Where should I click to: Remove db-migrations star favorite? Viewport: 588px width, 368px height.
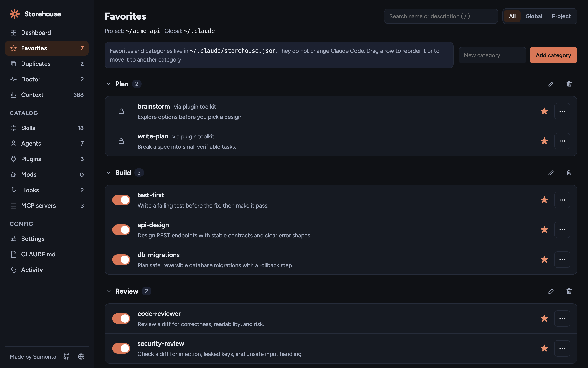click(x=544, y=259)
